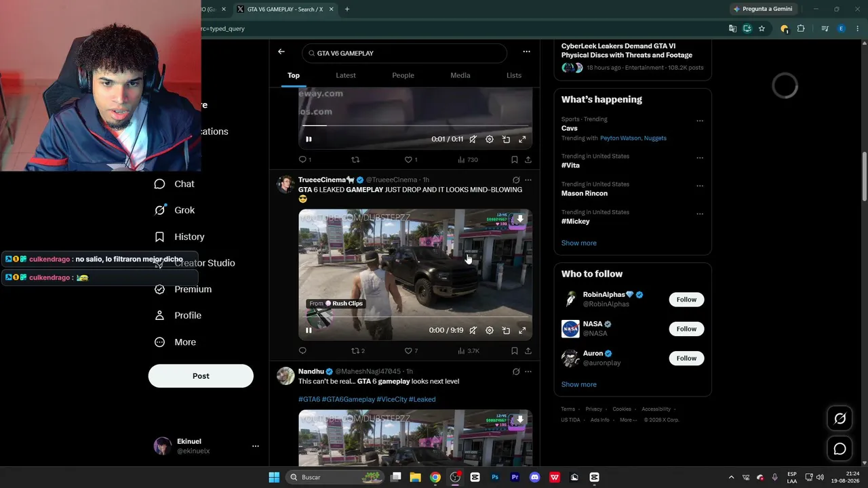
Task: Expand the More menu in sidebar
Action: [x=175, y=342]
